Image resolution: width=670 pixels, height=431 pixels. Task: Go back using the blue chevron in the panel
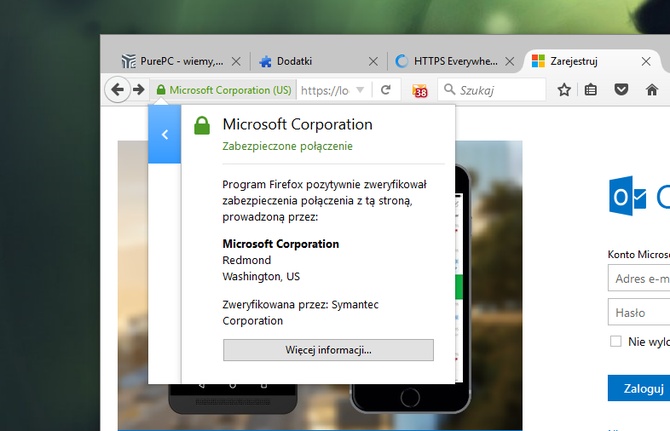(x=165, y=134)
